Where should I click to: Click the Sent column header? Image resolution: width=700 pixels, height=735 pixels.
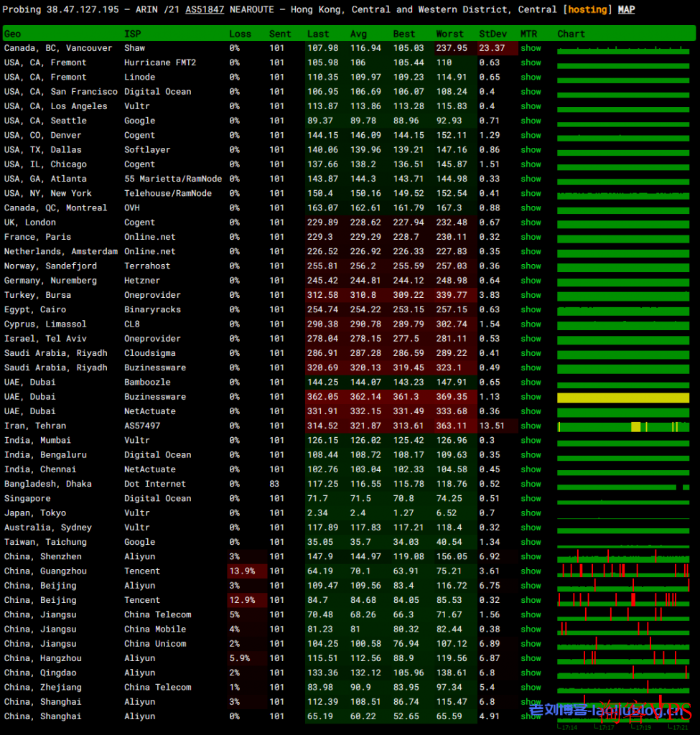click(x=280, y=34)
